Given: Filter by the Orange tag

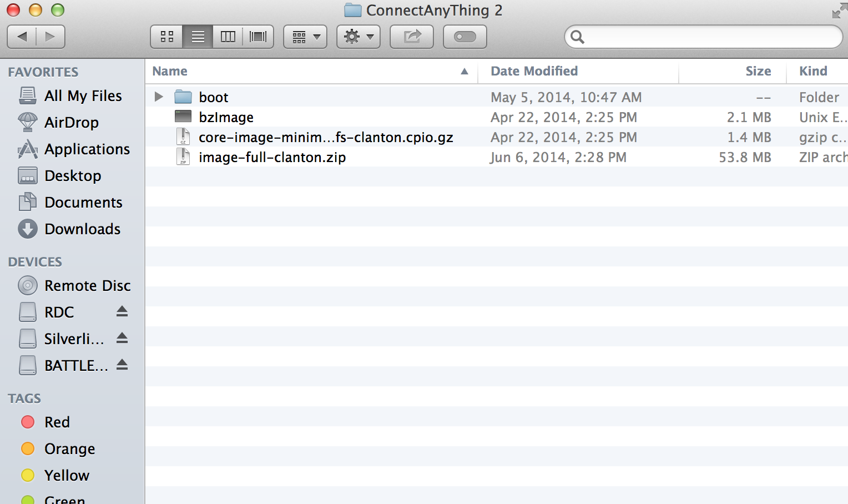Looking at the screenshot, I should click(70, 448).
